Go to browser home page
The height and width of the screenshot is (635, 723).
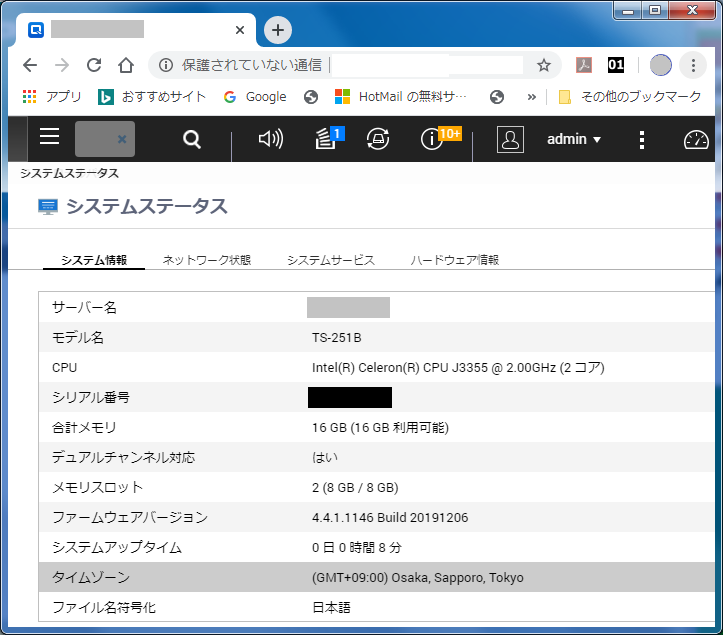tap(125, 65)
